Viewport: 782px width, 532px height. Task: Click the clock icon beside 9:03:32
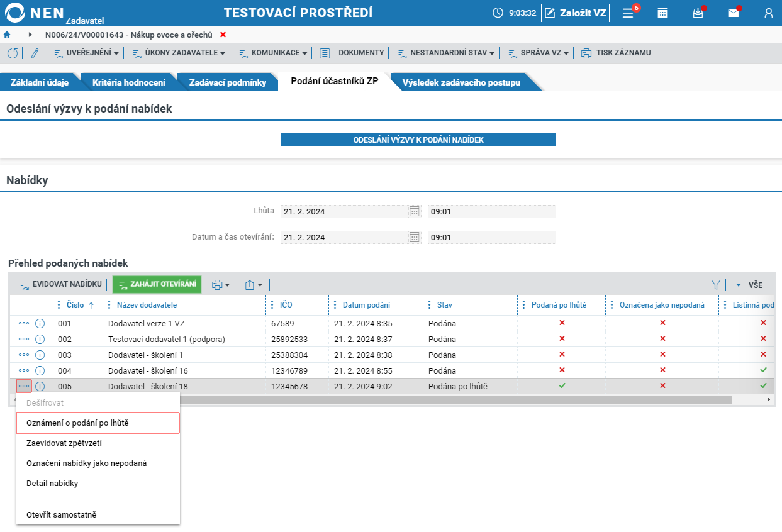(x=498, y=13)
